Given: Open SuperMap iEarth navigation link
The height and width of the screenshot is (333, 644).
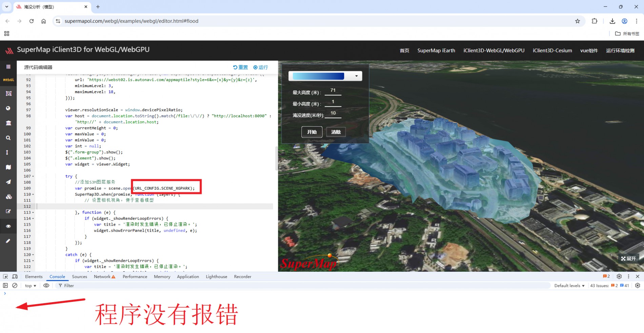Looking at the screenshot, I should (x=436, y=50).
